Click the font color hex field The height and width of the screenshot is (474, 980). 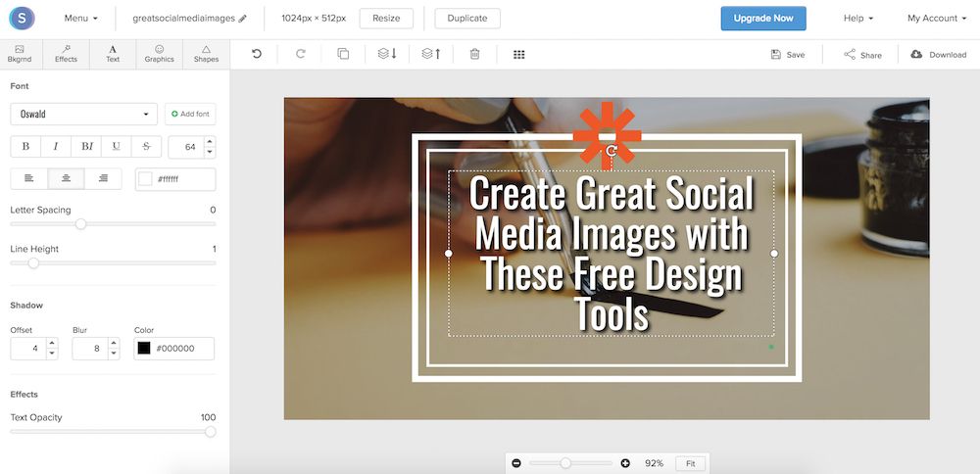pos(183,179)
